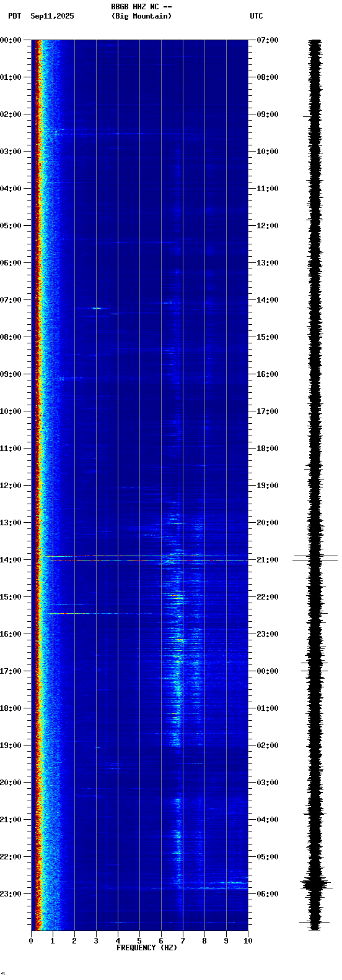The image size is (342, 980).
Task: Click the 11:00 UTC time label
Action: pyautogui.click(x=268, y=189)
